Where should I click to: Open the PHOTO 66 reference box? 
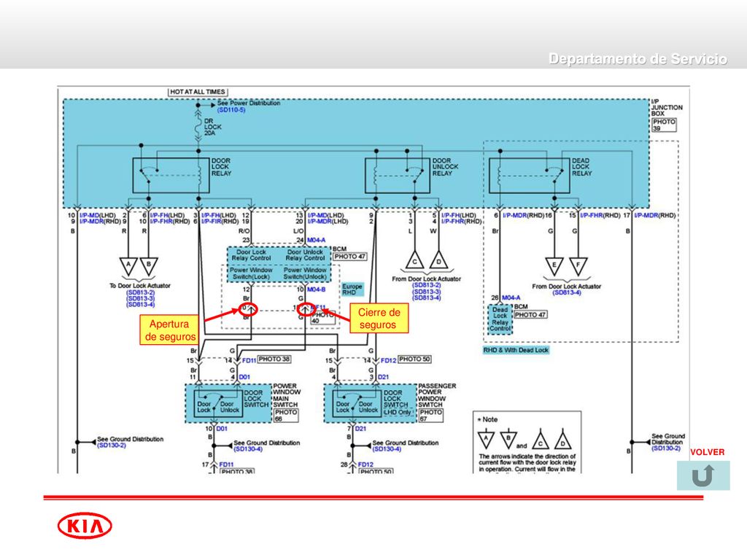[286, 416]
